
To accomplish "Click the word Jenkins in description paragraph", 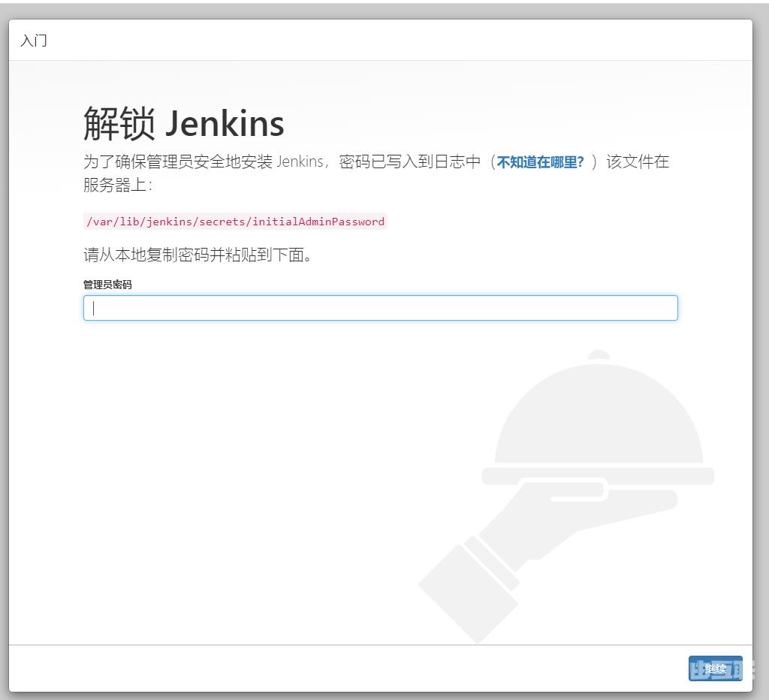I will click(x=300, y=162).
